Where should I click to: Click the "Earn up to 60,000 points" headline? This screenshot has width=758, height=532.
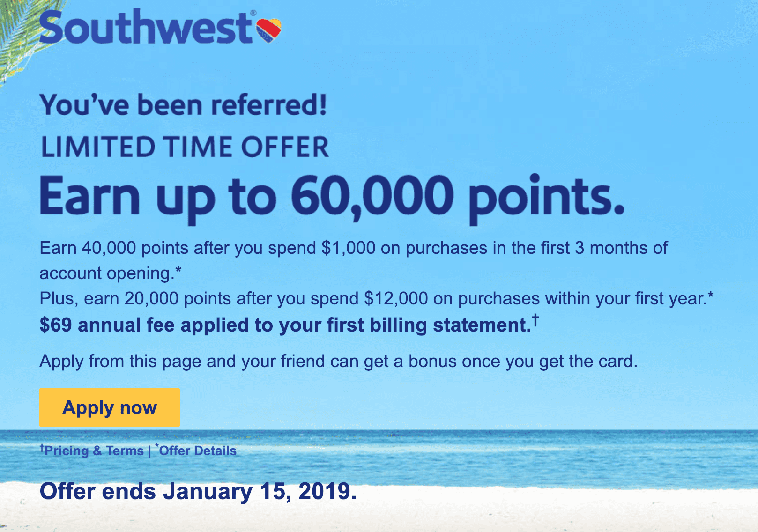(332, 197)
